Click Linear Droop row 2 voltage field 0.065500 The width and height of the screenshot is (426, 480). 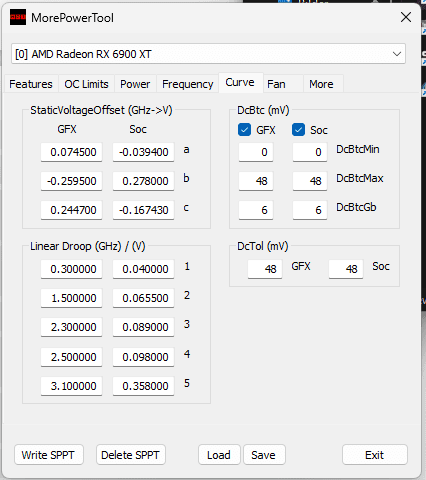(x=143, y=298)
